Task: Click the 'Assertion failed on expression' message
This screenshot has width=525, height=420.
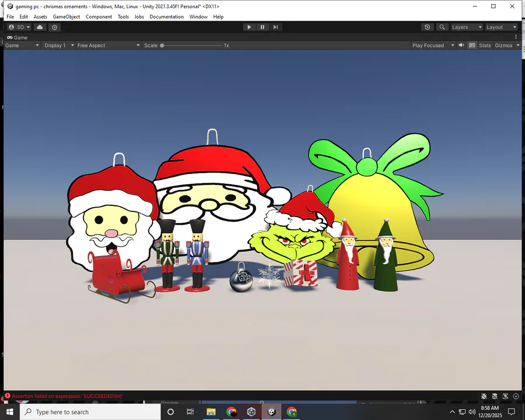Action: pyautogui.click(x=67, y=396)
